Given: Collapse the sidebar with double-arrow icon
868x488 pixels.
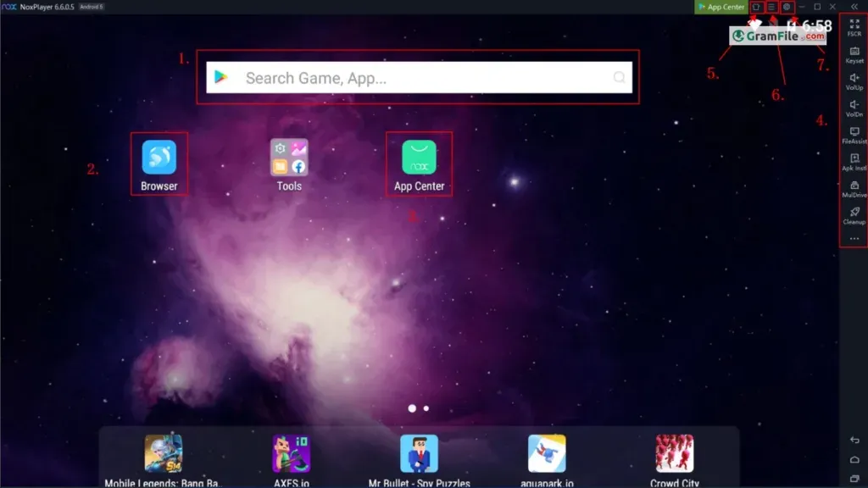Looking at the screenshot, I should [x=854, y=7].
